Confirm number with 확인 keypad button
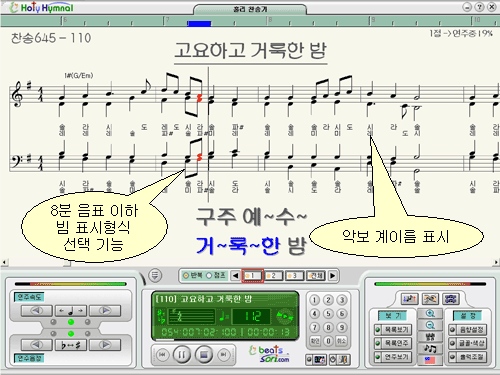Screen dimensions: 500x375 [x=314, y=341]
